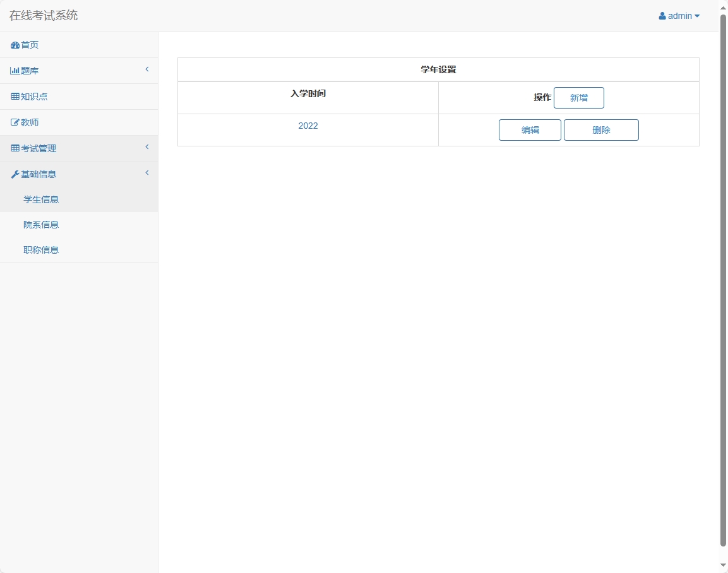
Task: Click the edit icon beside 教师
Action: [x=15, y=122]
